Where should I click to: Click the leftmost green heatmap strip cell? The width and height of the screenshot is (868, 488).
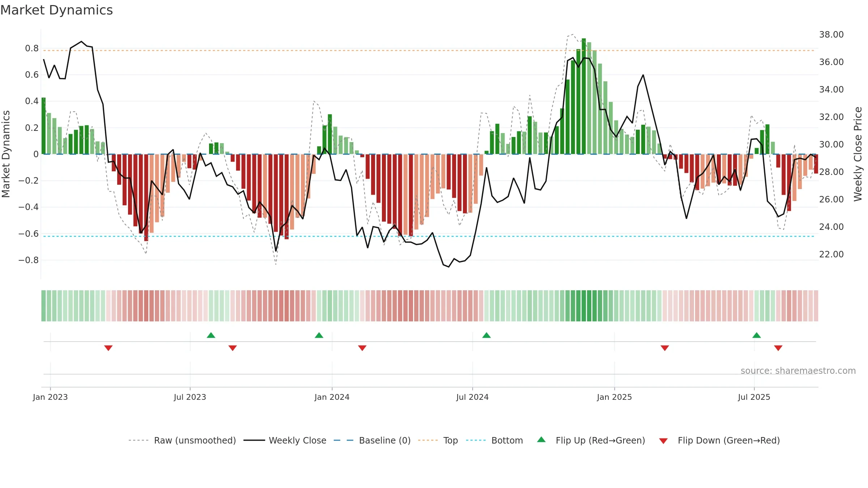tap(43, 306)
